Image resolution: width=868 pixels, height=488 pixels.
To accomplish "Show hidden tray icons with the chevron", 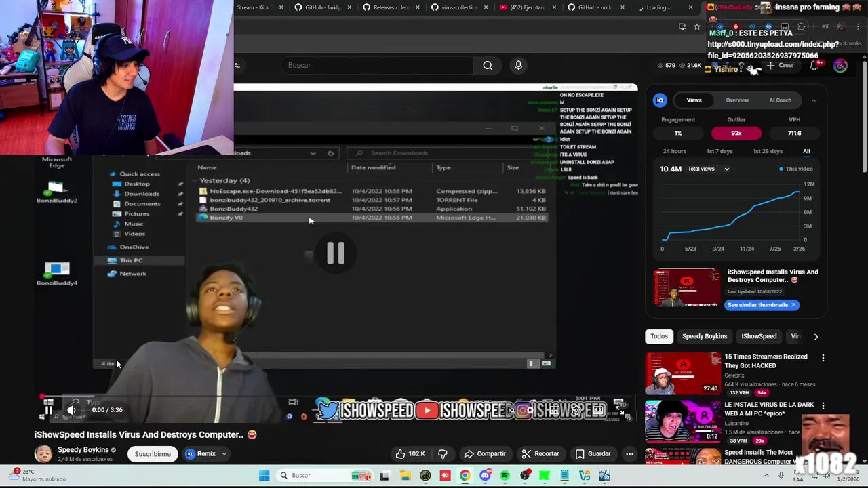I will [767, 476].
